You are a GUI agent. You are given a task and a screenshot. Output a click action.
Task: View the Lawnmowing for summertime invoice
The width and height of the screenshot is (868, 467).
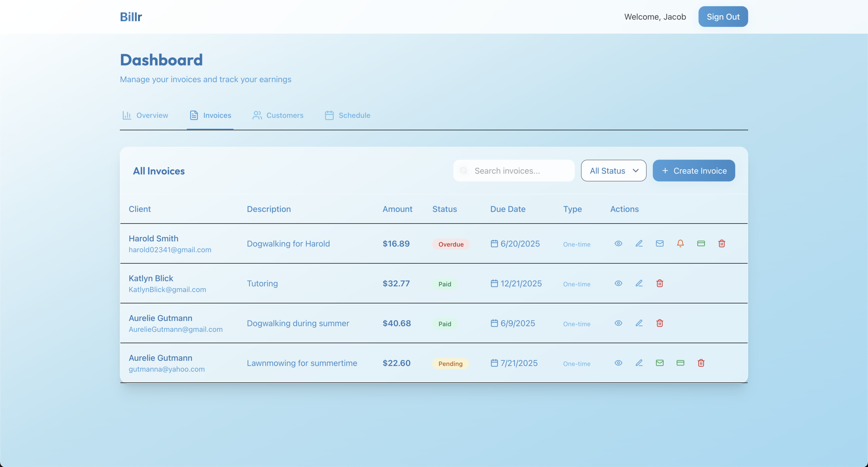(x=618, y=363)
